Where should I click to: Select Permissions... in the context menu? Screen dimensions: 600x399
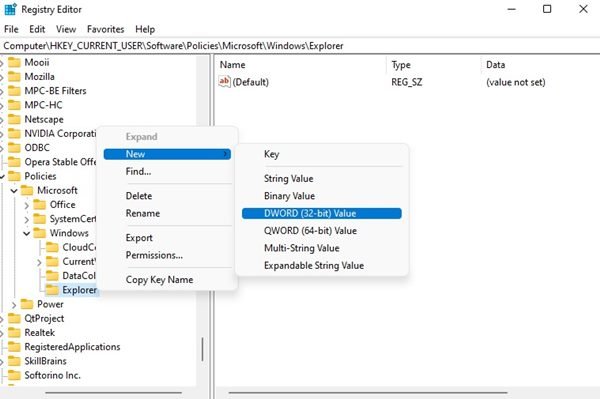tap(154, 255)
